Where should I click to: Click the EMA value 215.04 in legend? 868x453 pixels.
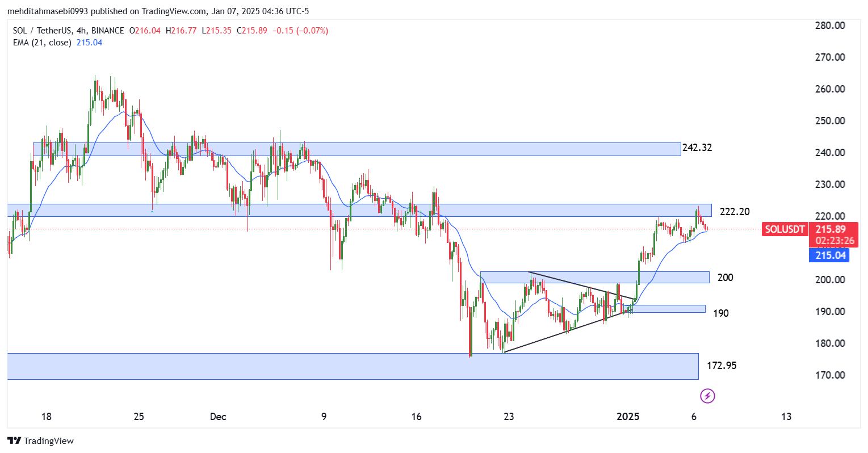pos(89,43)
